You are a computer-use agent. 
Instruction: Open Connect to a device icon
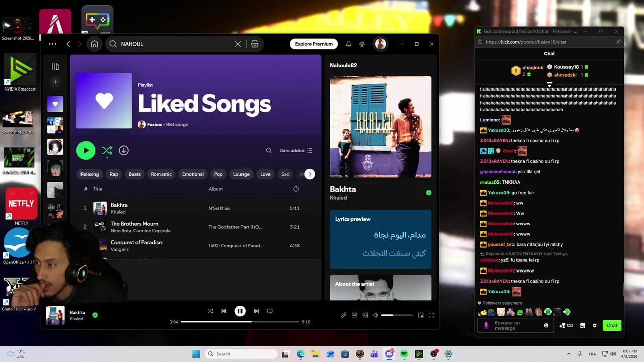[x=365, y=315]
